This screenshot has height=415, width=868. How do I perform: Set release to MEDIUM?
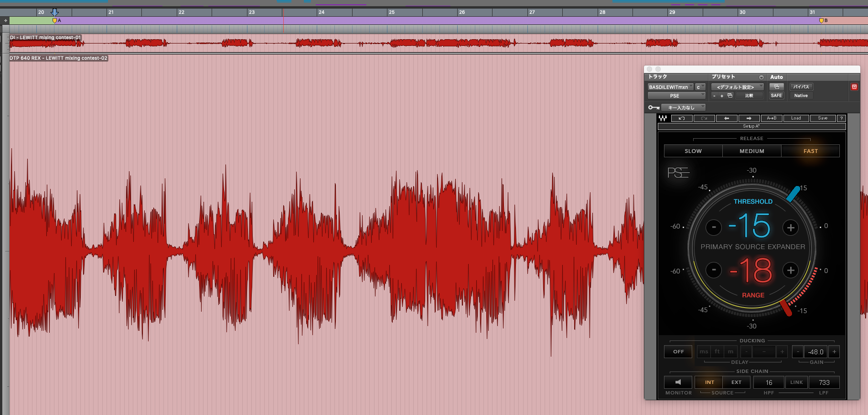coord(752,151)
